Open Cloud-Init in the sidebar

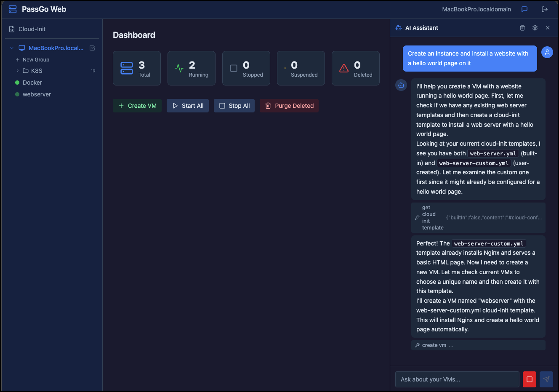[x=32, y=29]
